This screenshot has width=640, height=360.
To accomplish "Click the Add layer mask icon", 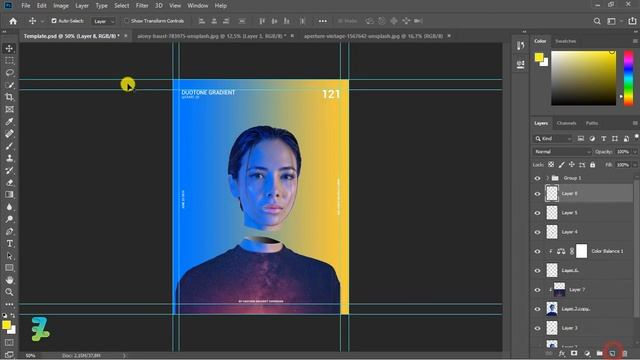I will pyautogui.click(x=574, y=353).
